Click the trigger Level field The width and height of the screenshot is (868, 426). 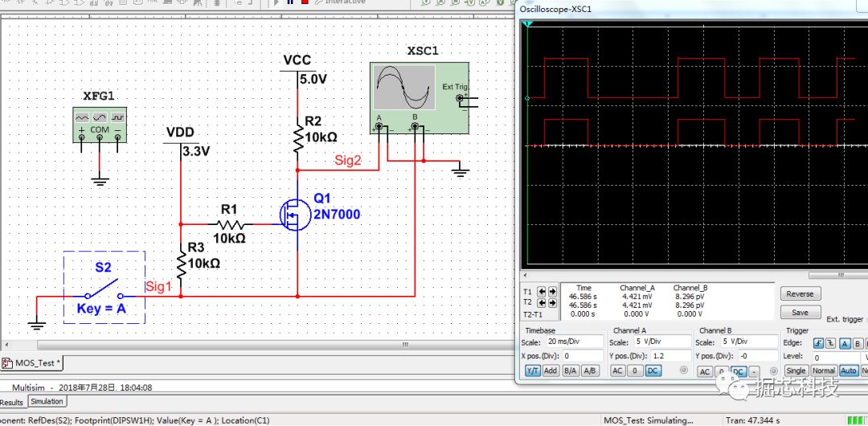836,358
